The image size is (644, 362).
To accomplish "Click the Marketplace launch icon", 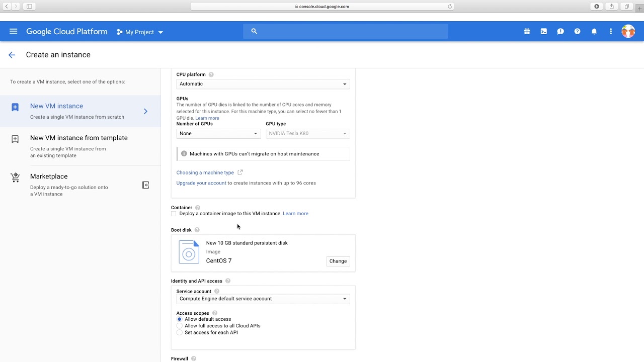I will (145, 185).
